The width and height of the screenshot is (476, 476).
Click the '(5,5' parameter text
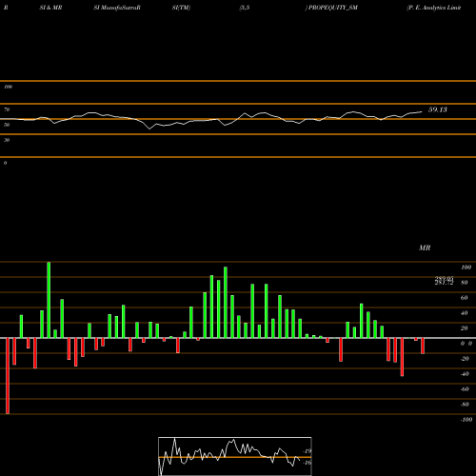(x=245, y=8)
